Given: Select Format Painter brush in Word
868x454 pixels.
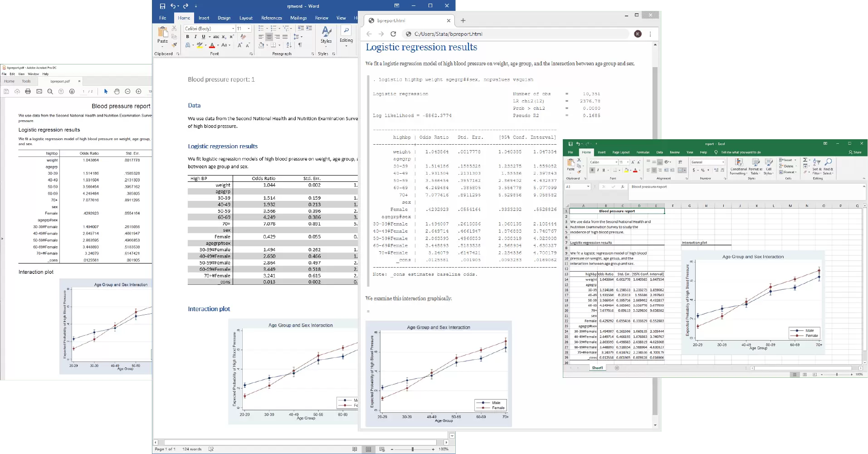Looking at the screenshot, I should (174, 45).
